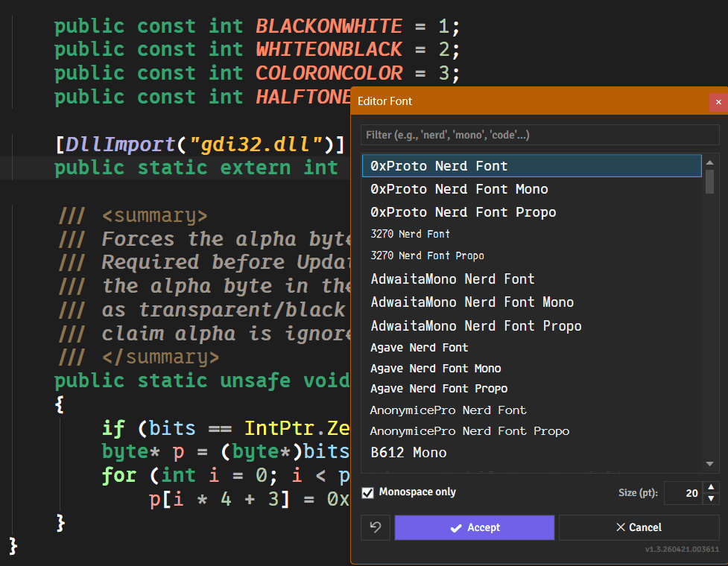Click the <summary> opening tag comment

pyautogui.click(x=154, y=216)
